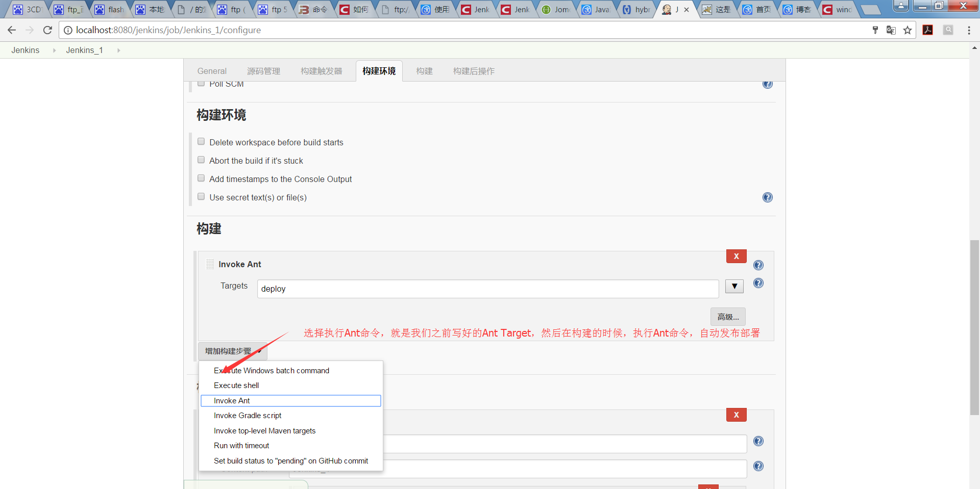Viewport: 980px width, 489px height.
Task: Switch to the General tab
Action: click(x=212, y=71)
